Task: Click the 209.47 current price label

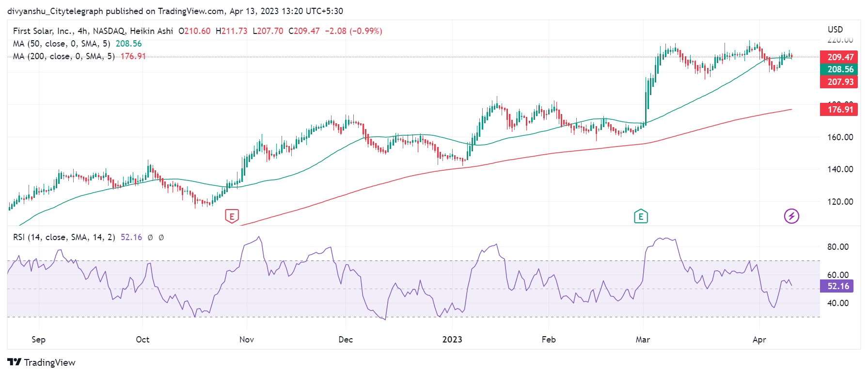Action: point(840,57)
